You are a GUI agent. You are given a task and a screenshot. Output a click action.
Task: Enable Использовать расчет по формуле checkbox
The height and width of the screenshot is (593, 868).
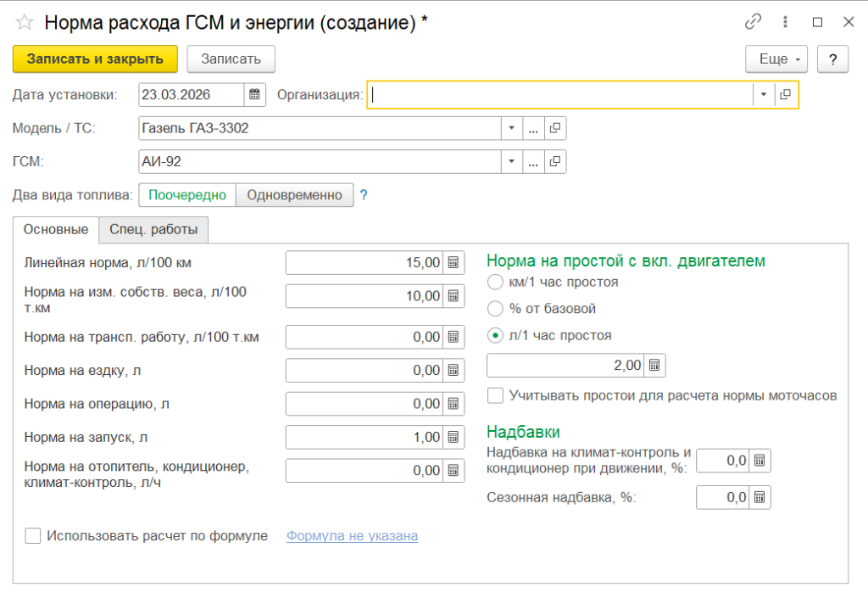(33, 535)
